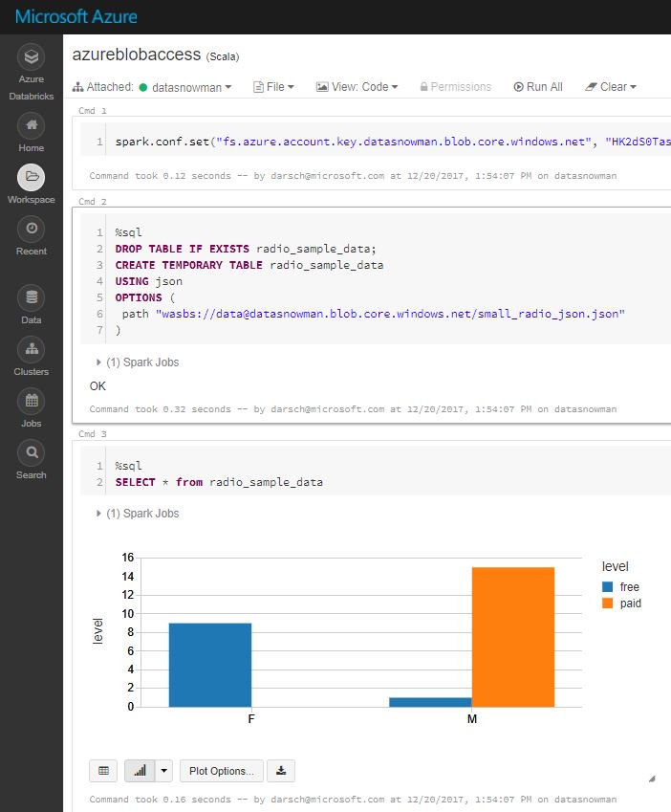Click the orange M paid bar

(x=513, y=637)
